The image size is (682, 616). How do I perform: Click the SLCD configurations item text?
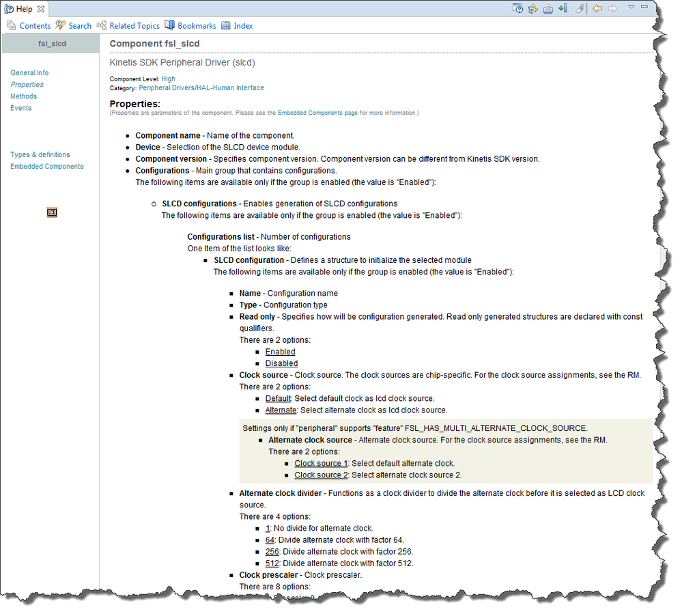pyautogui.click(x=199, y=204)
